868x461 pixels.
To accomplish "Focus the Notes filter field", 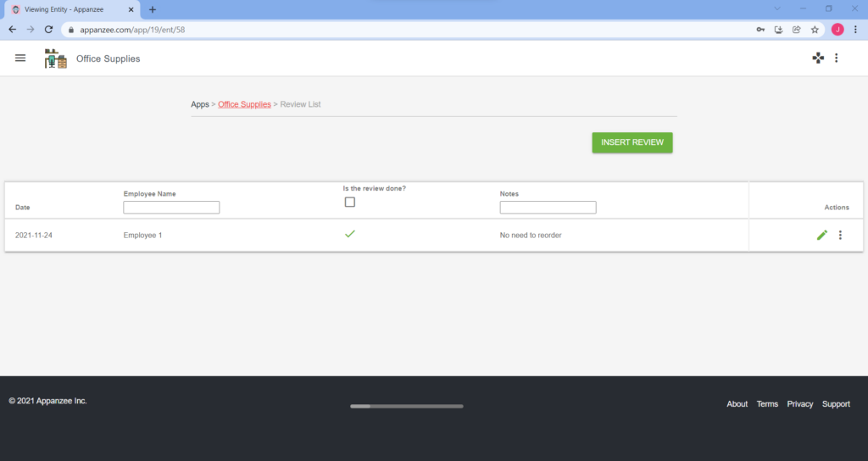I will [548, 208].
